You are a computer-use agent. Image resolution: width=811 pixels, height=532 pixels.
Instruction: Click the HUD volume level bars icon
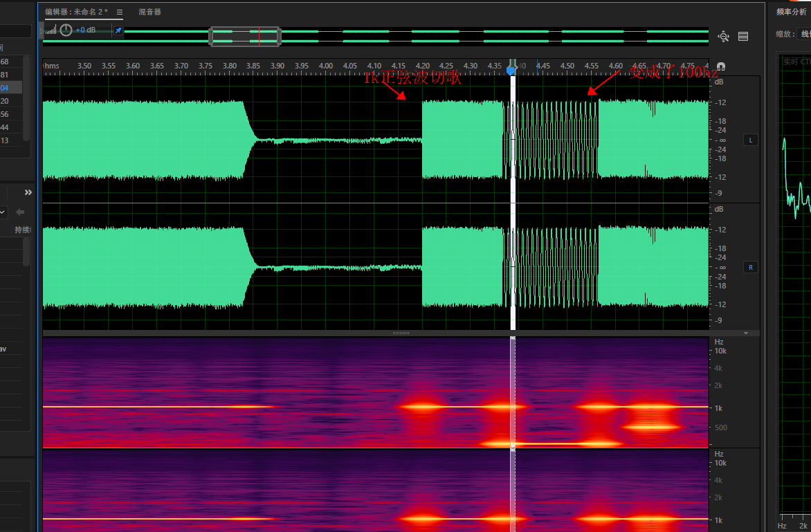point(51,30)
